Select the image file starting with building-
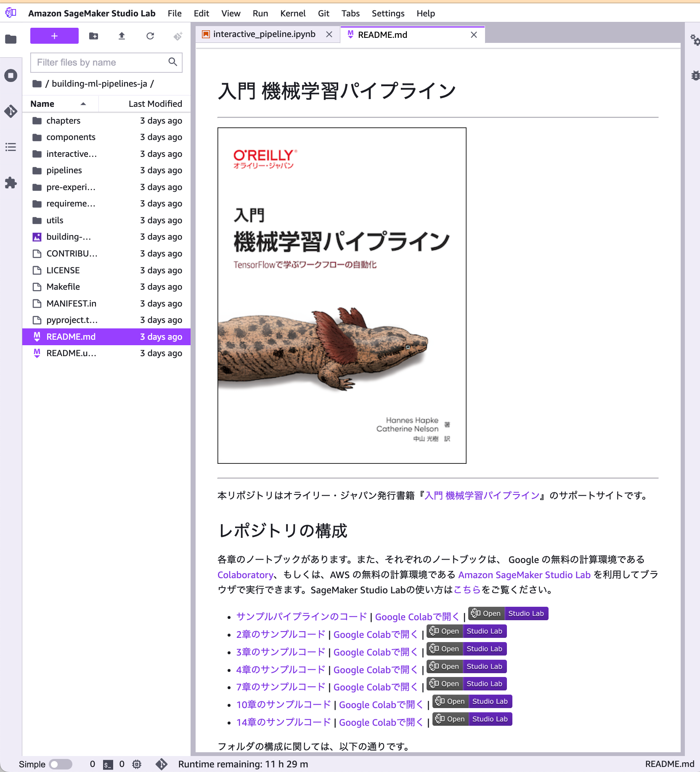Image resolution: width=700 pixels, height=772 pixels. coord(106,237)
